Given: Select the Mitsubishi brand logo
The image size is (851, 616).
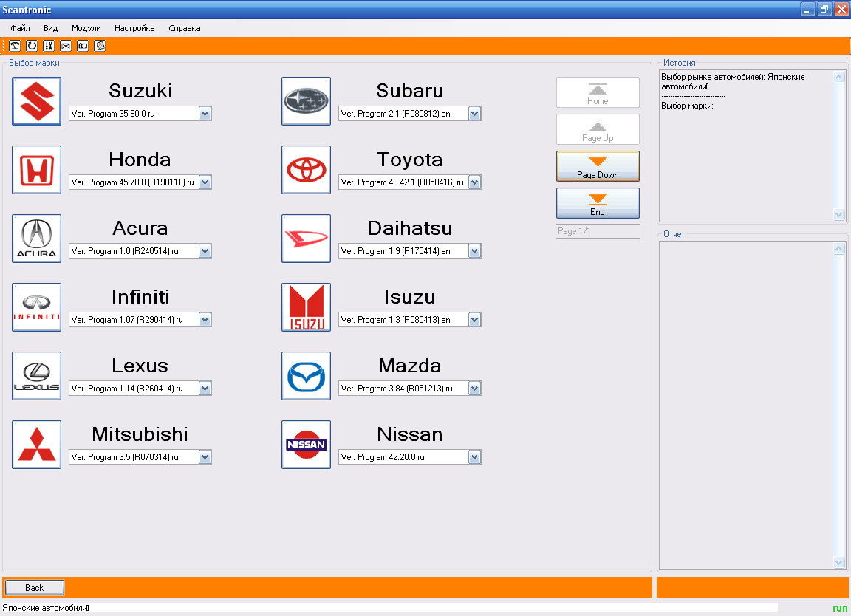Looking at the screenshot, I should 36,445.
